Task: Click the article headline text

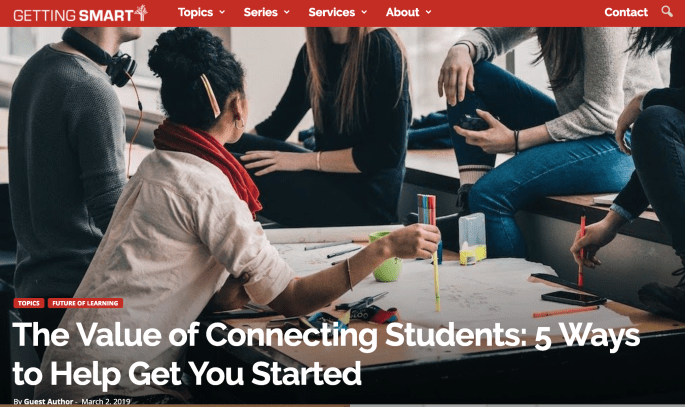Action: click(x=326, y=354)
